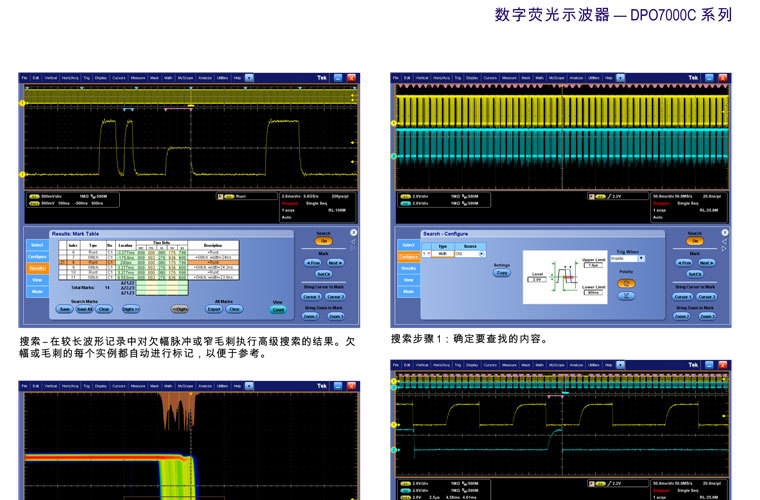Click pink mark bracket above the runt pulse
The image size is (760, 500).
(178, 109)
